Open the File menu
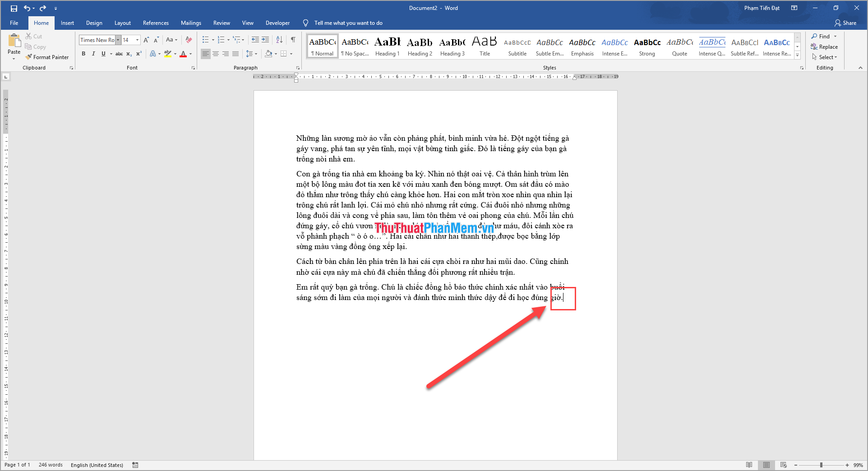The image size is (868, 471). 14,23
